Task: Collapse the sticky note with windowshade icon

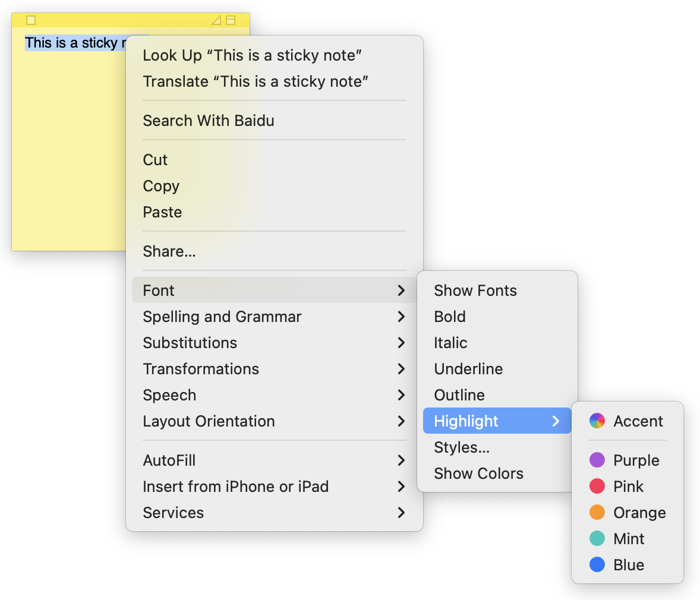Action: pos(231,20)
